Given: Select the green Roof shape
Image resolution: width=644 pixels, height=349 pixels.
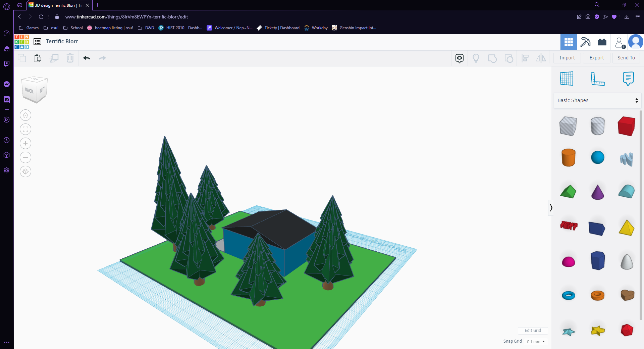Looking at the screenshot, I should pyautogui.click(x=568, y=192).
